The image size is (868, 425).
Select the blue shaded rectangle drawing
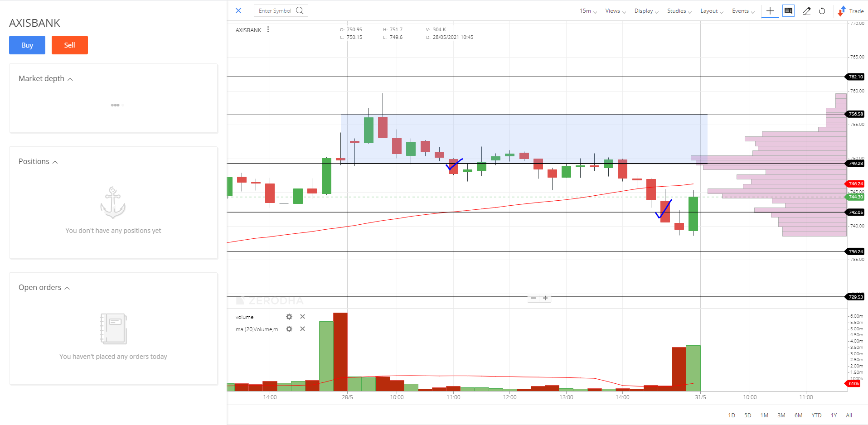(524, 138)
